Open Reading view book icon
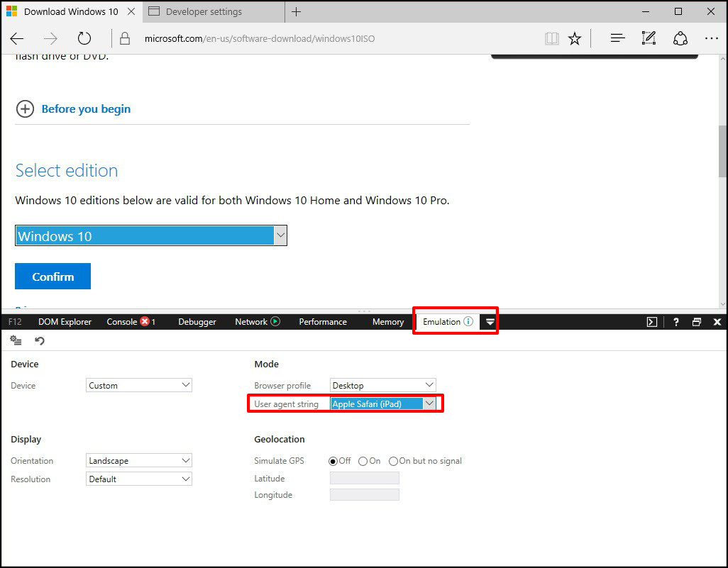728x568 pixels. click(551, 38)
